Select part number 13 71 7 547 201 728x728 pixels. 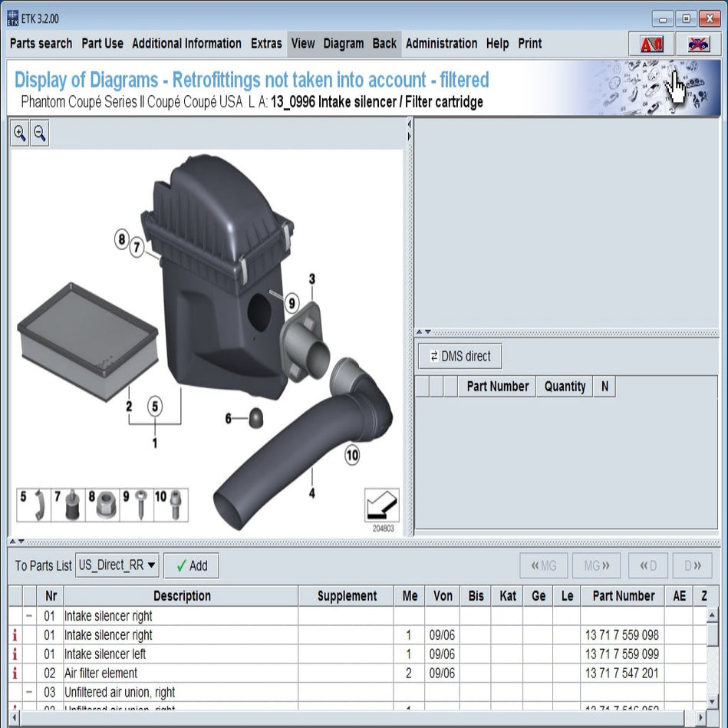pyautogui.click(x=621, y=673)
